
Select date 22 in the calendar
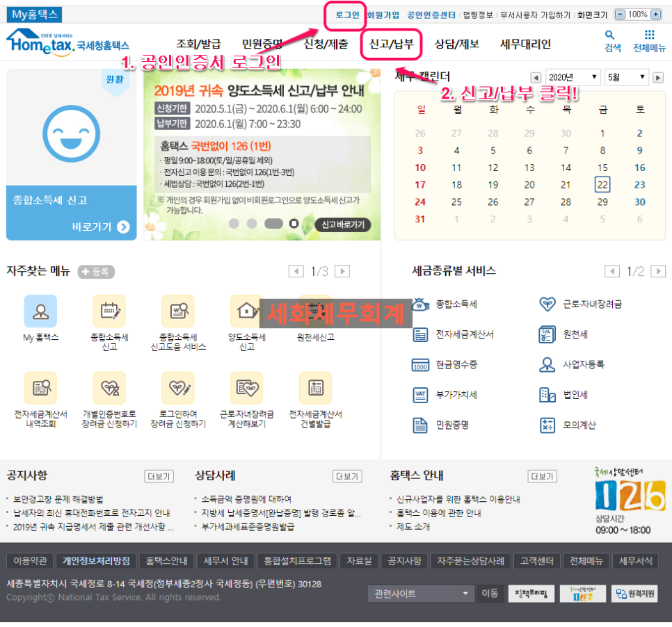tap(602, 185)
